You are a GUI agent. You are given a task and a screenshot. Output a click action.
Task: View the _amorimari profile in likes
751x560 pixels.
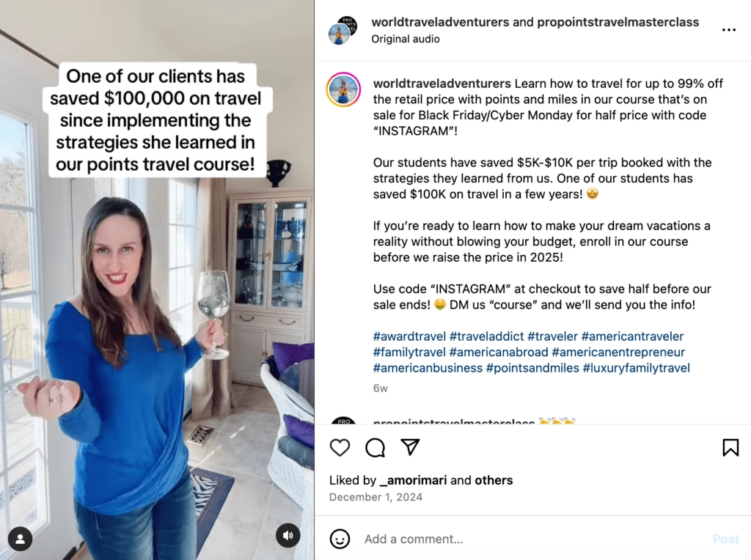pyautogui.click(x=413, y=480)
